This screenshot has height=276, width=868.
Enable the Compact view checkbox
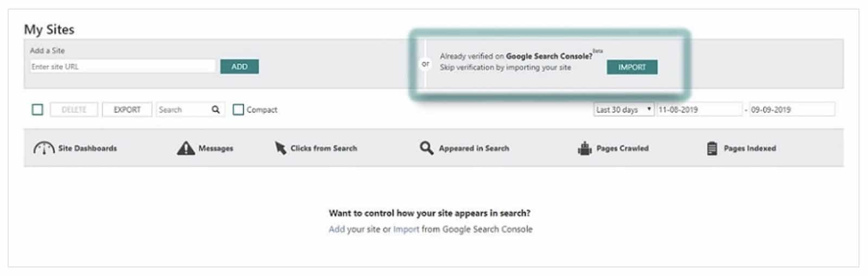click(238, 109)
